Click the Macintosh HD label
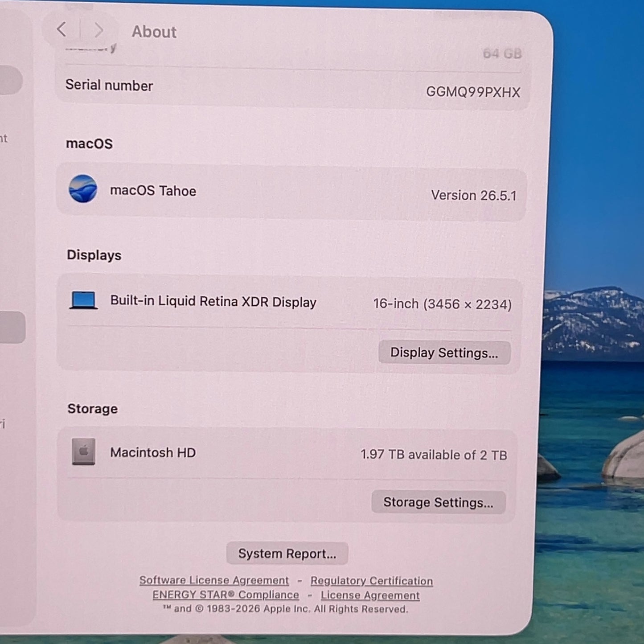 153,453
